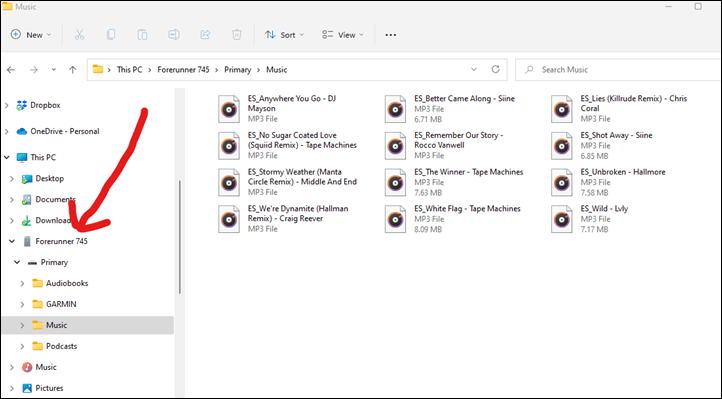Click the navigation pane scrollbar
The image size is (722, 399).
click(180, 237)
